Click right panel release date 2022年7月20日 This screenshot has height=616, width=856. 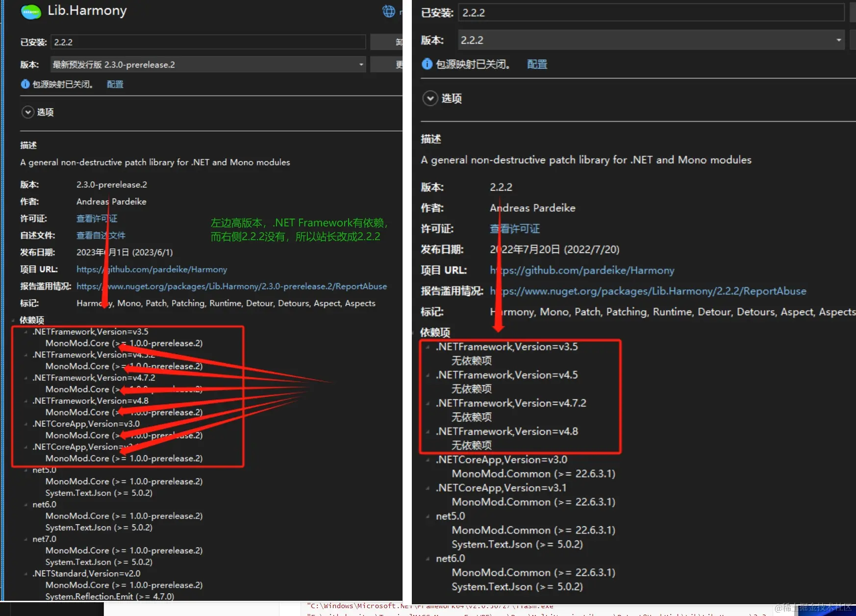[x=554, y=249]
